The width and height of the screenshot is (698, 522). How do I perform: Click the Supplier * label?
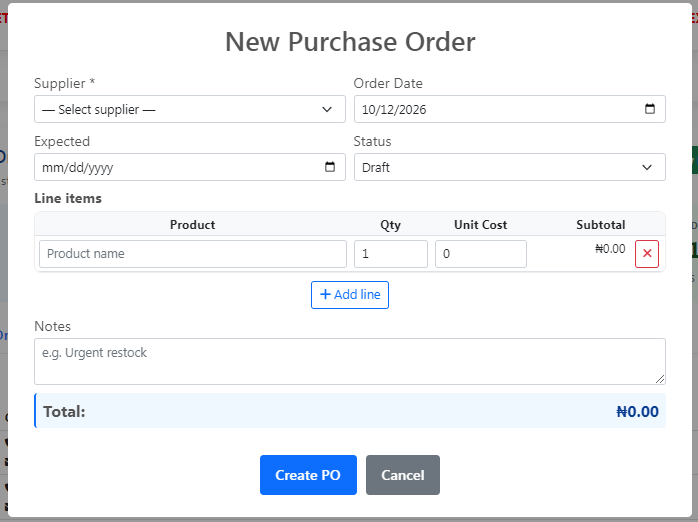pos(65,83)
